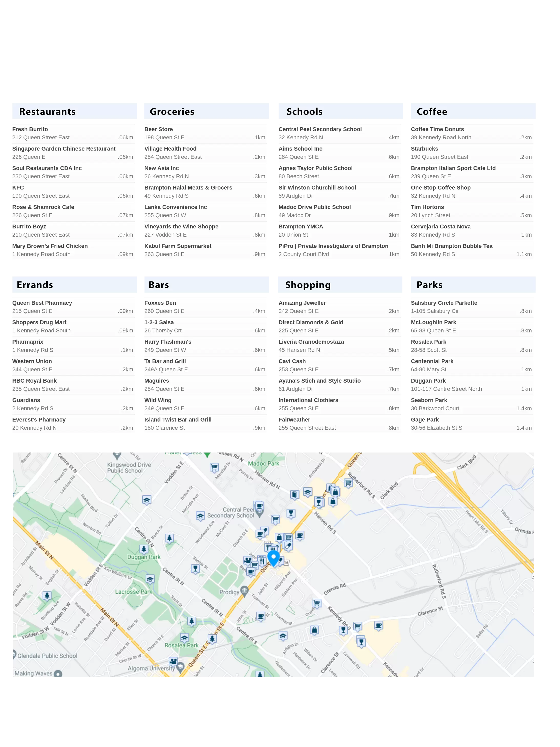Select graduation cap marker near Kingswood Drive School

[x=146, y=500]
